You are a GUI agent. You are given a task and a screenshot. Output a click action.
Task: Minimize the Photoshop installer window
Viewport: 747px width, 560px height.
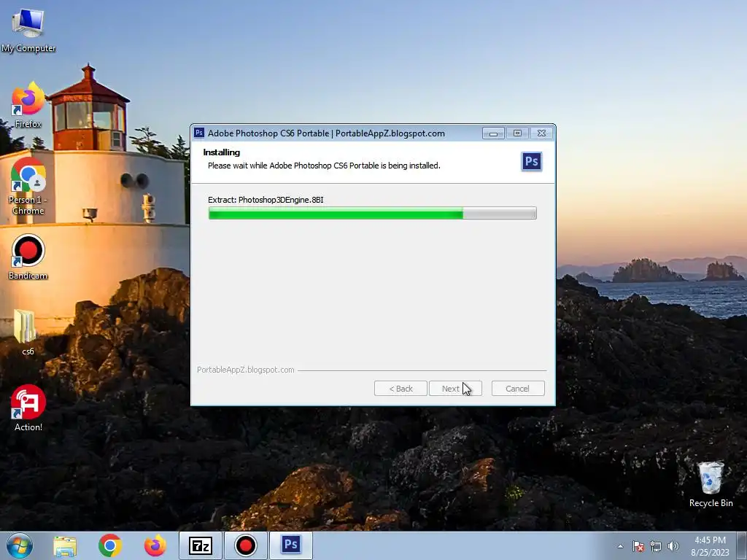click(493, 133)
